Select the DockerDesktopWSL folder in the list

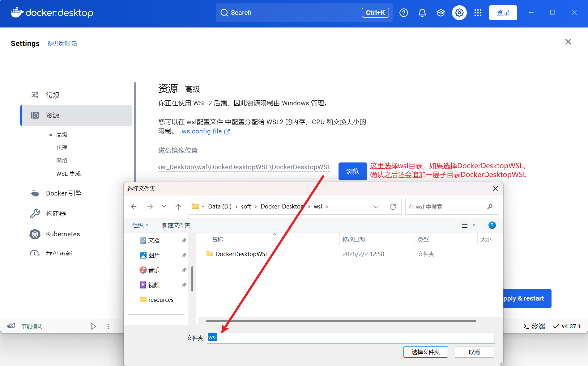(241, 254)
